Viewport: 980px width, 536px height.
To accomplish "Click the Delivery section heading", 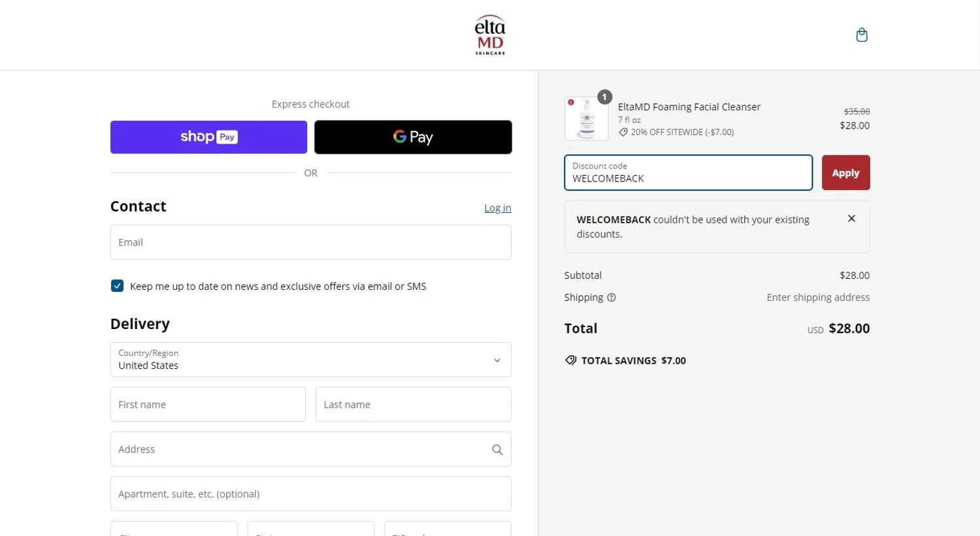I will coord(140,324).
